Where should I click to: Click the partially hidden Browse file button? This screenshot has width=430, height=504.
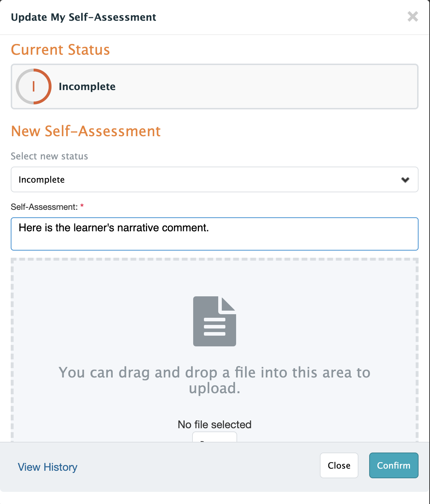[x=215, y=437]
